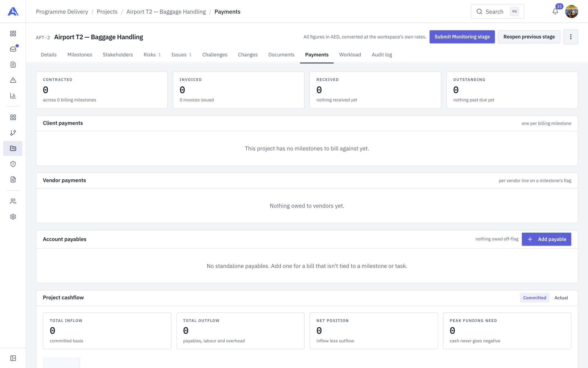This screenshot has width=588, height=368.
Task: Open the shield alert icon in sidebar
Action: pyautogui.click(x=13, y=164)
